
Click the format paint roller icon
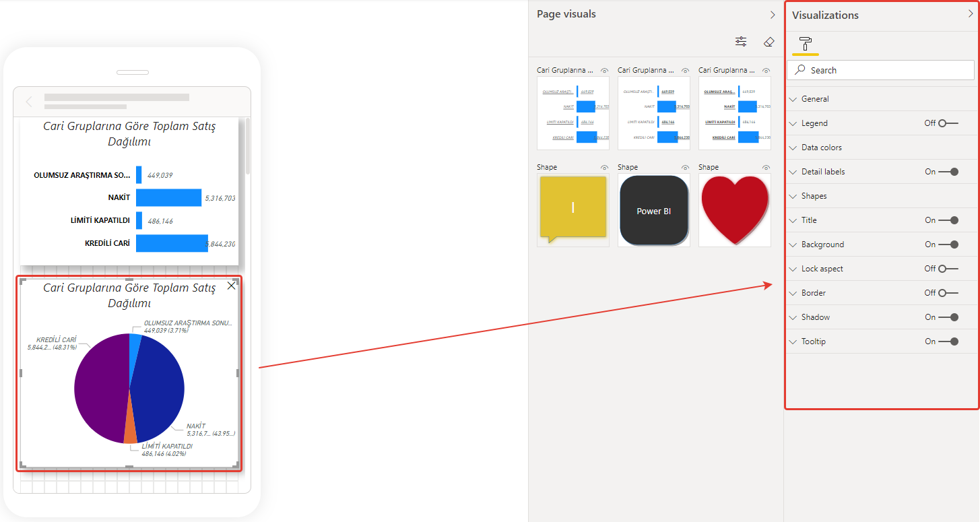[x=805, y=43]
